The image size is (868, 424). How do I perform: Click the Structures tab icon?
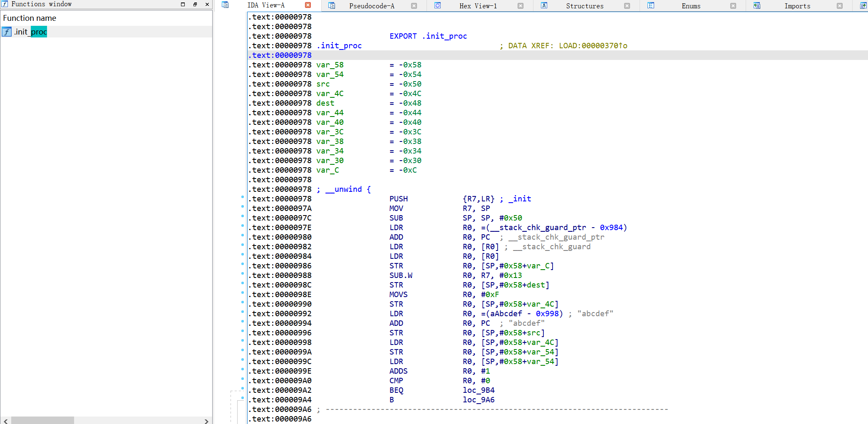(x=544, y=5)
